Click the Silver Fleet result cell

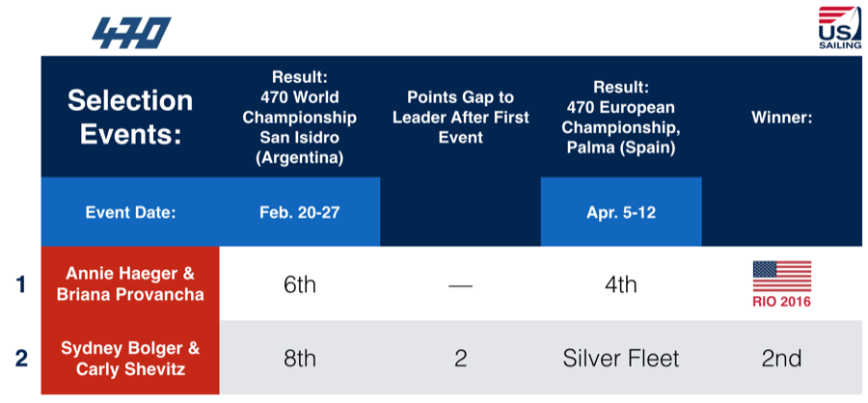(x=621, y=358)
